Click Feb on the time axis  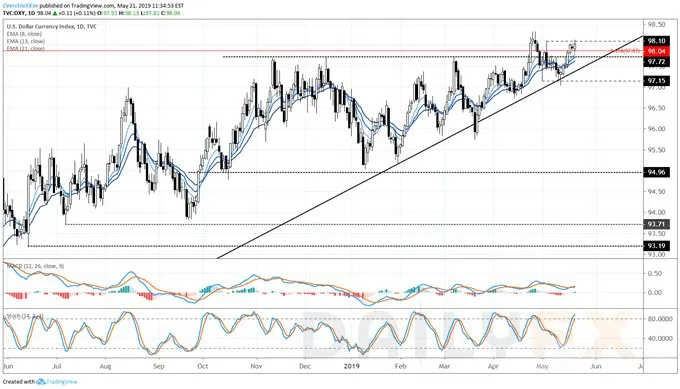point(400,366)
